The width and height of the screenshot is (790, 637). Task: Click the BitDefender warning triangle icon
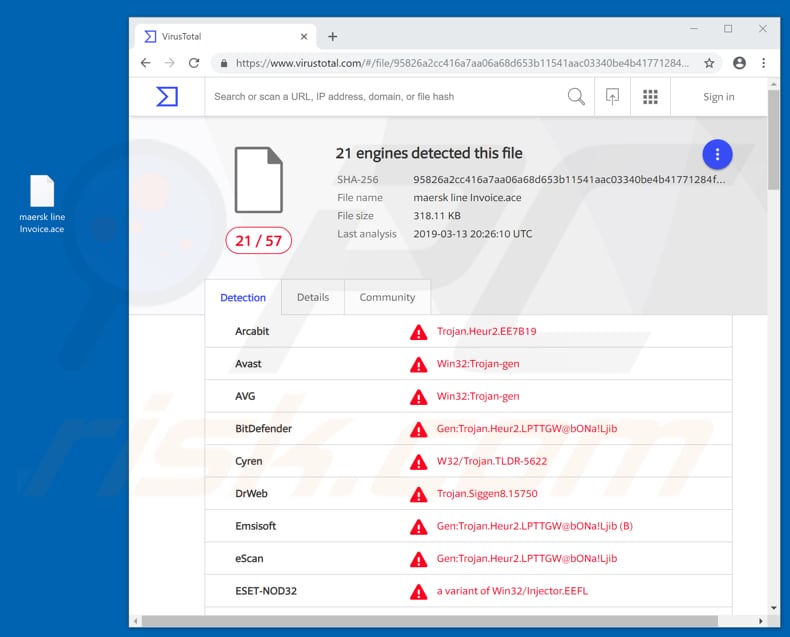(418, 429)
